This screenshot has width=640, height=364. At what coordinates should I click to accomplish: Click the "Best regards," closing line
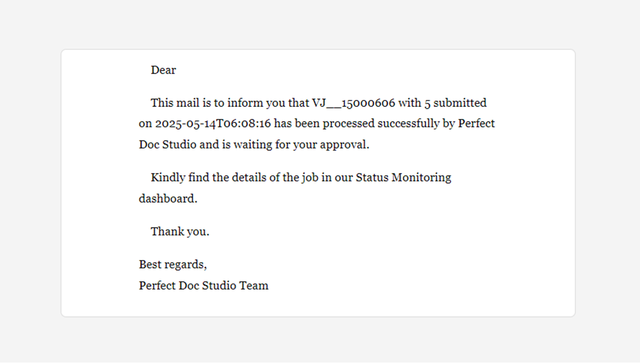173,264
